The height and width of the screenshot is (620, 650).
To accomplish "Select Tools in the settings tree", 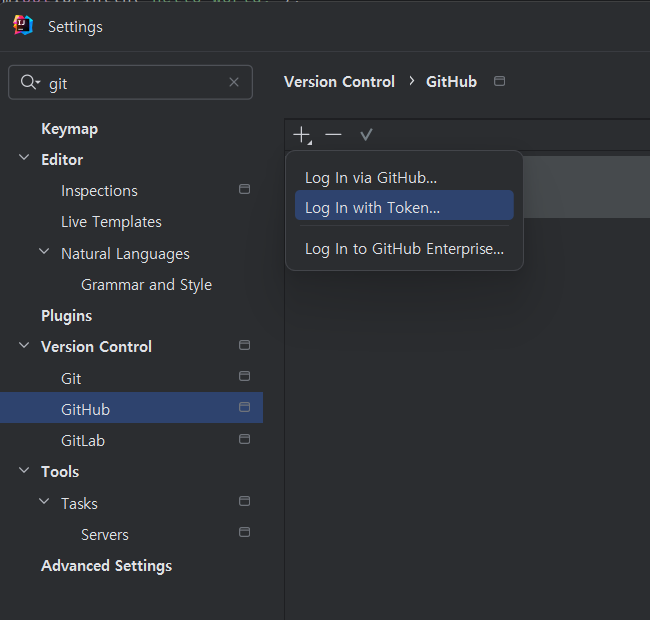I will pos(60,472).
